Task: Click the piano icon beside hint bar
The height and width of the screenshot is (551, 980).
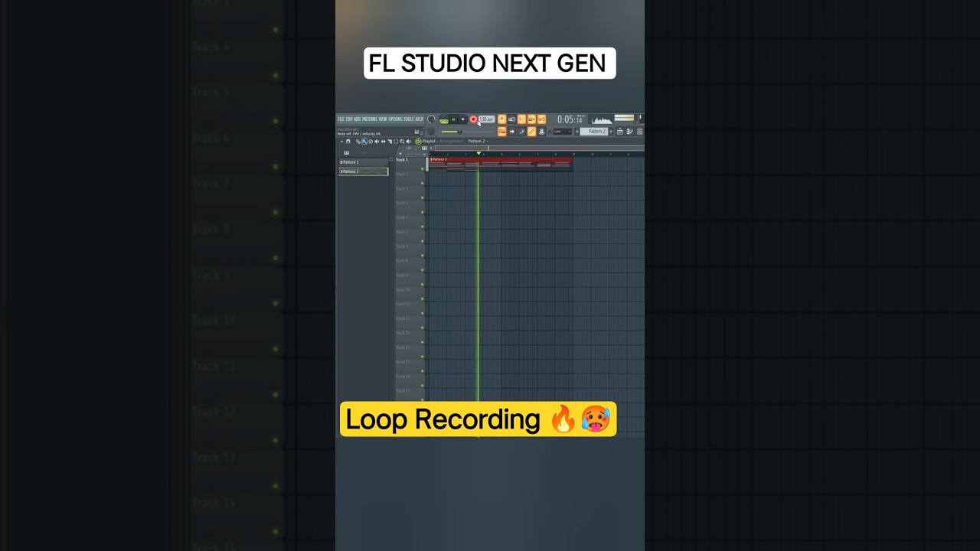Action: 416,132
